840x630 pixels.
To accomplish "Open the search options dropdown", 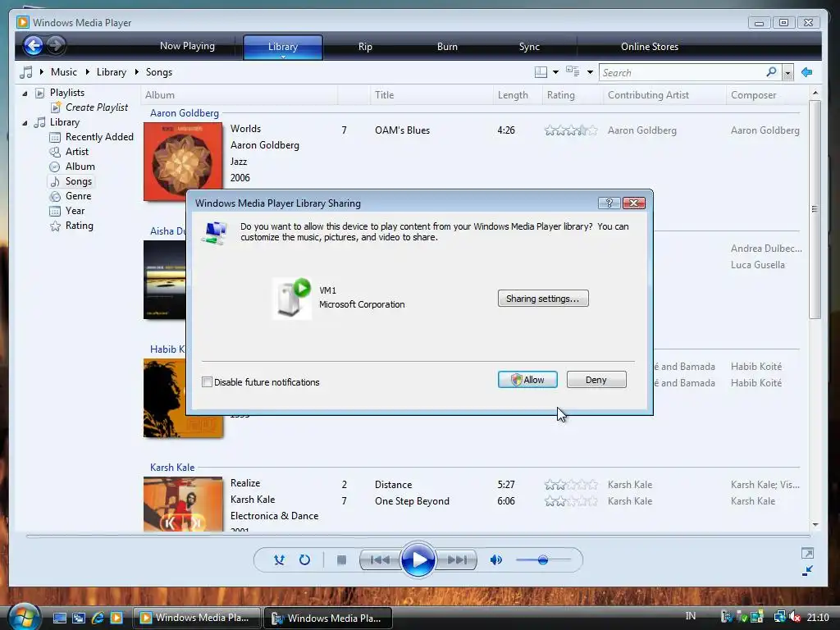I will pyautogui.click(x=787, y=72).
